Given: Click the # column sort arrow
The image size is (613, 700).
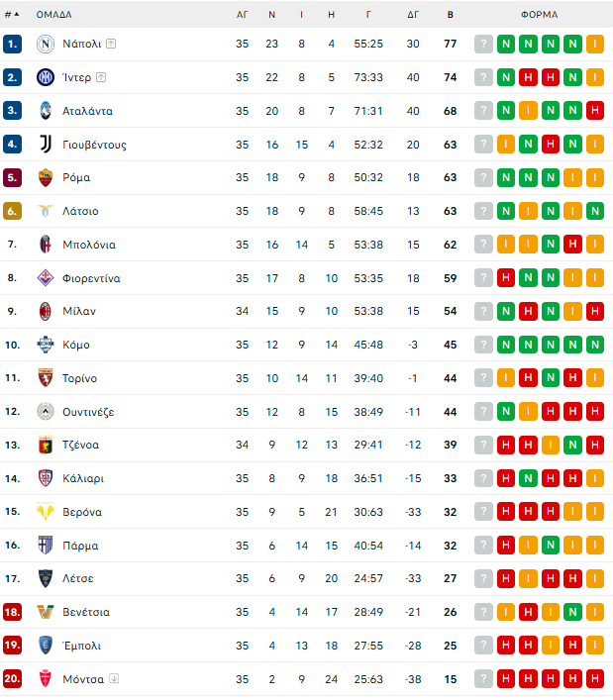Looking at the screenshot, I should point(16,15).
